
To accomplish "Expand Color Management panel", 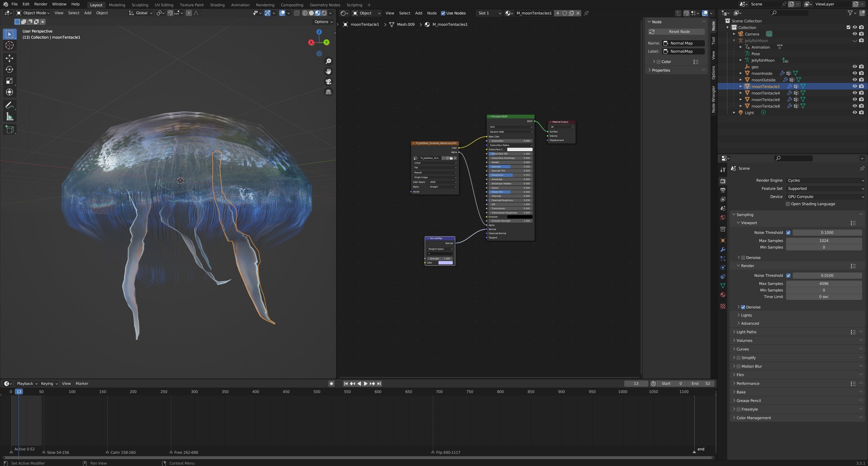I will pyautogui.click(x=753, y=418).
